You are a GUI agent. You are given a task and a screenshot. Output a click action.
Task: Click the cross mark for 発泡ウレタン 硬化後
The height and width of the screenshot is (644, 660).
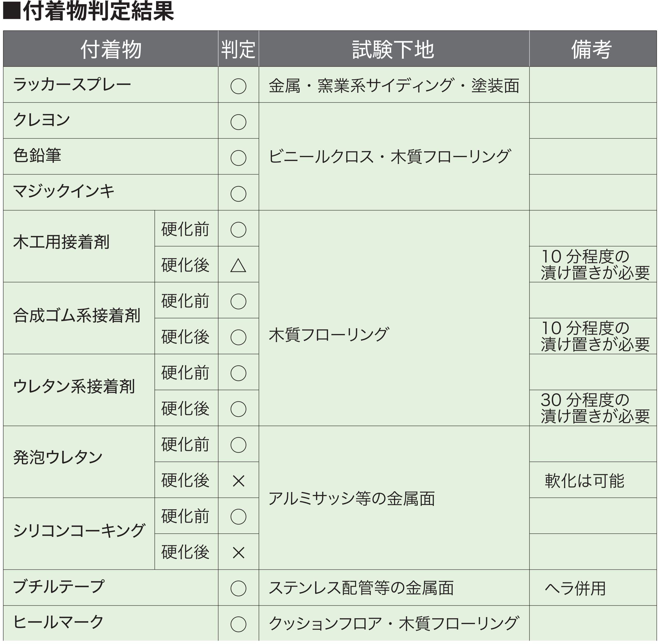coord(238,481)
